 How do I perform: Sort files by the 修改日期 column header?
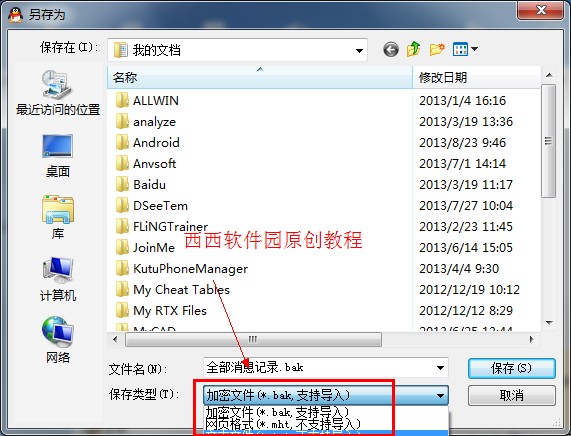476,77
